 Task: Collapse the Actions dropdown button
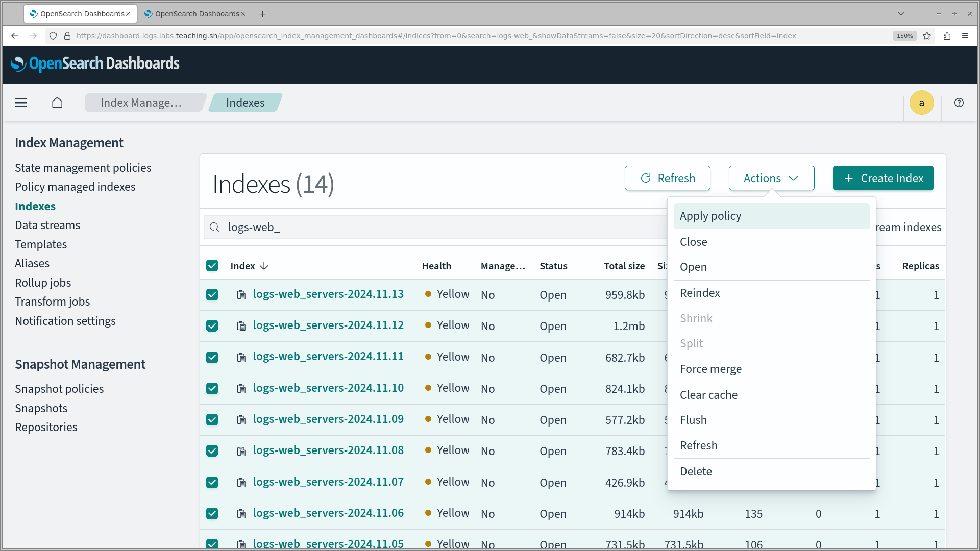(x=771, y=178)
